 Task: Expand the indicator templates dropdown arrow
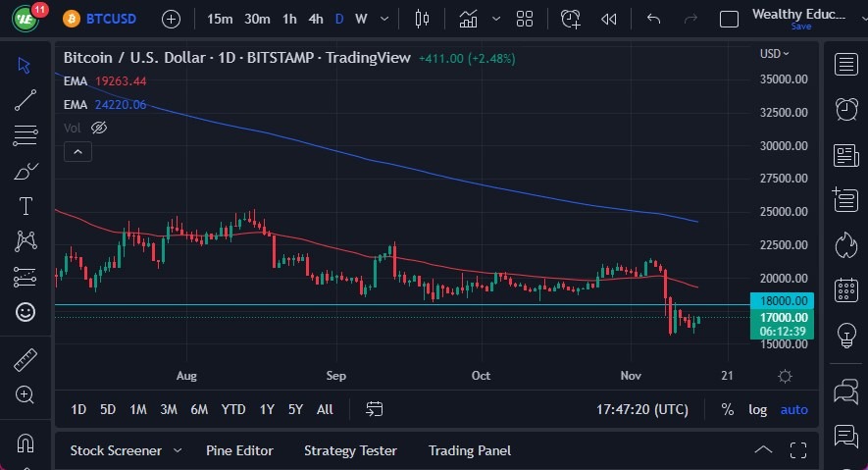coord(496,20)
